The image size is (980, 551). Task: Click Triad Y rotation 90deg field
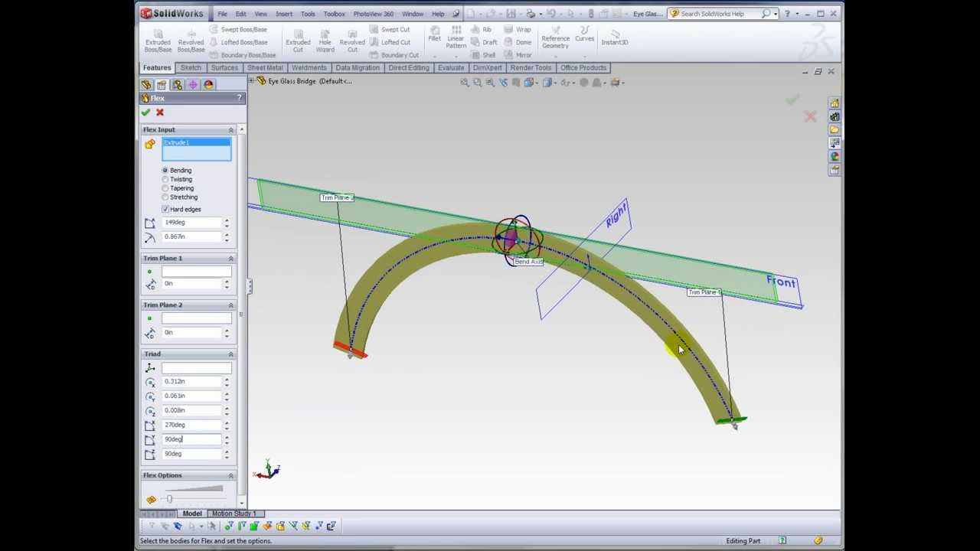[191, 439]
